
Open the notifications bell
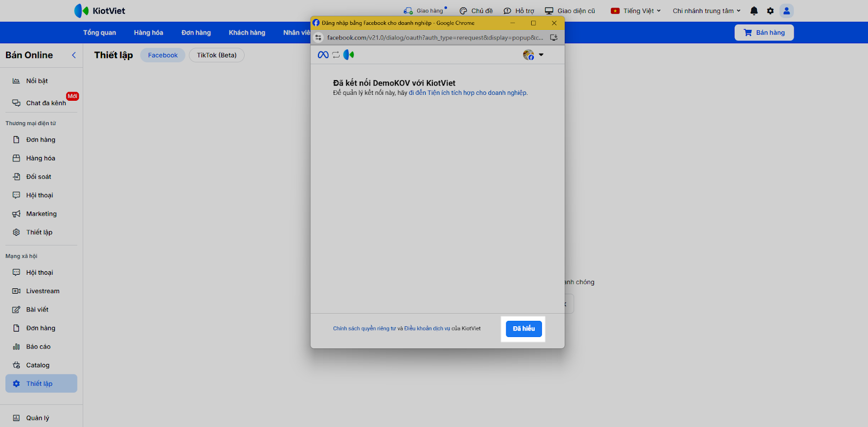click(754, 11)
